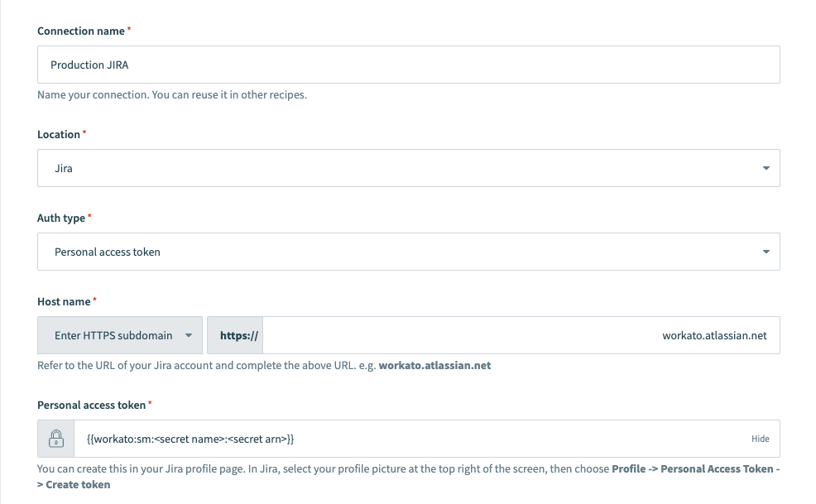Viewport: 816px width, 504px height.
Task: Open the Auth type dropdown
Action: (x=409, y=252)
